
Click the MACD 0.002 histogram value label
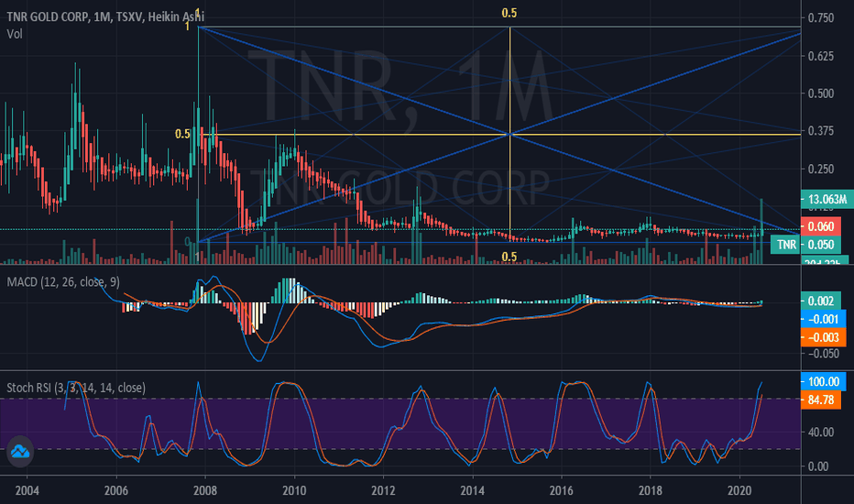click(x=821, y=301)
